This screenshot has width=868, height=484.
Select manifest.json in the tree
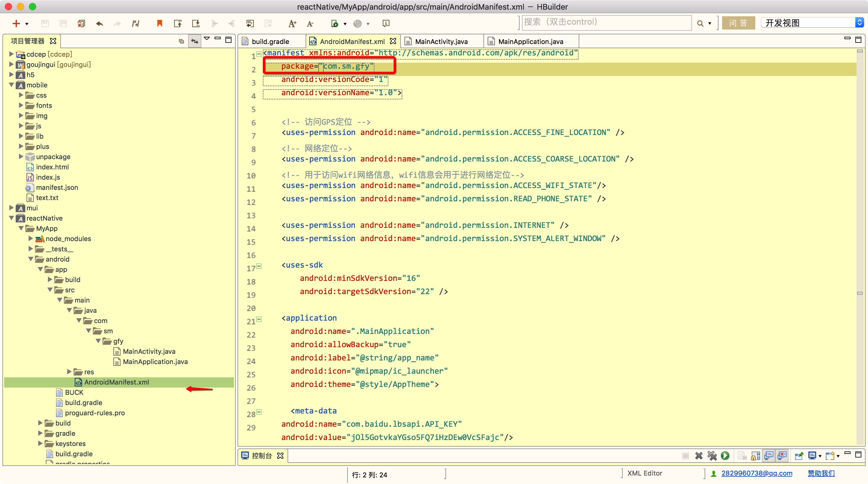[57, 187]
